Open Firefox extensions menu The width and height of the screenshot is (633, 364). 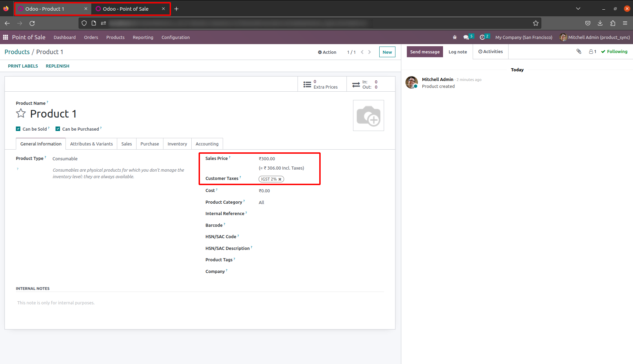(x=613, y=23)
